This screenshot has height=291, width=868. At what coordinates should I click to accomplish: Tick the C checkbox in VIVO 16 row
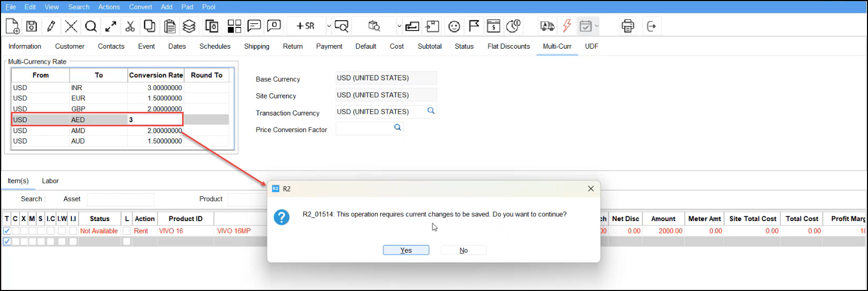(x=16, y=231)
